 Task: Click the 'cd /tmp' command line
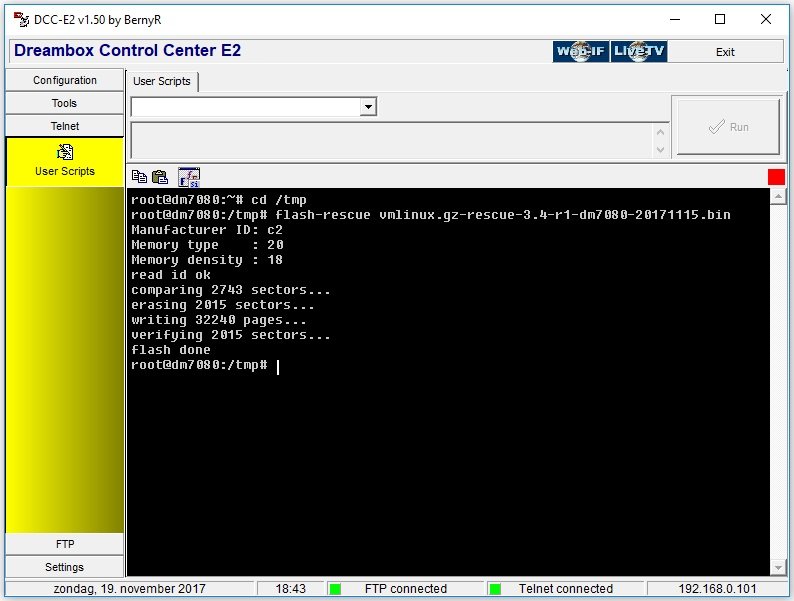tap(219, 200)
